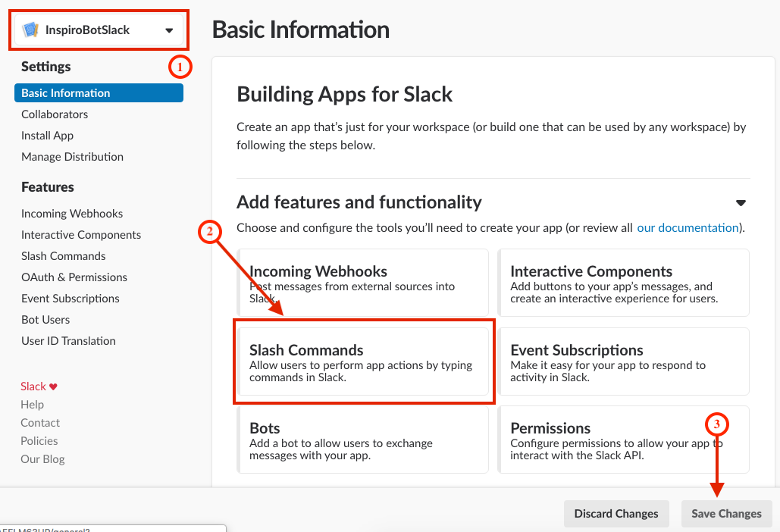Click the red heart icon beside Slack
Image resolution: width=780 pixels, height=532 pixels.
(x=53, y=386)
